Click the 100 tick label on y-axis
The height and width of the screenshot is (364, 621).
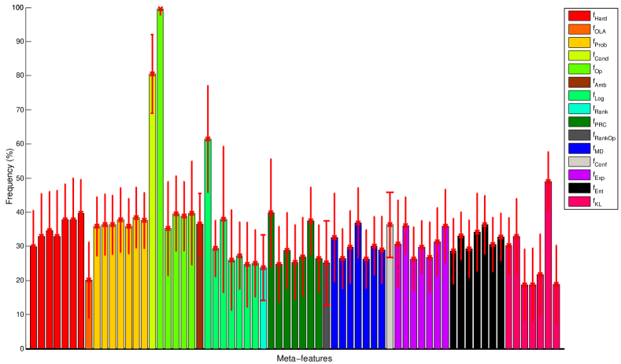point(17,8)
